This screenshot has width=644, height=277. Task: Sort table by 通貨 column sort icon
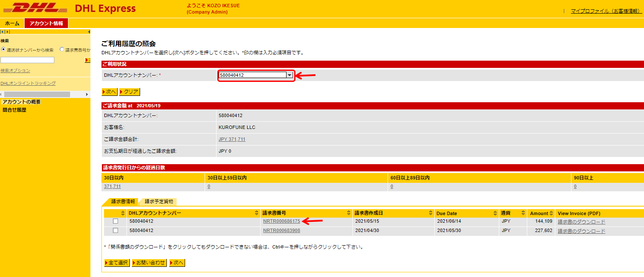[523, 213]
